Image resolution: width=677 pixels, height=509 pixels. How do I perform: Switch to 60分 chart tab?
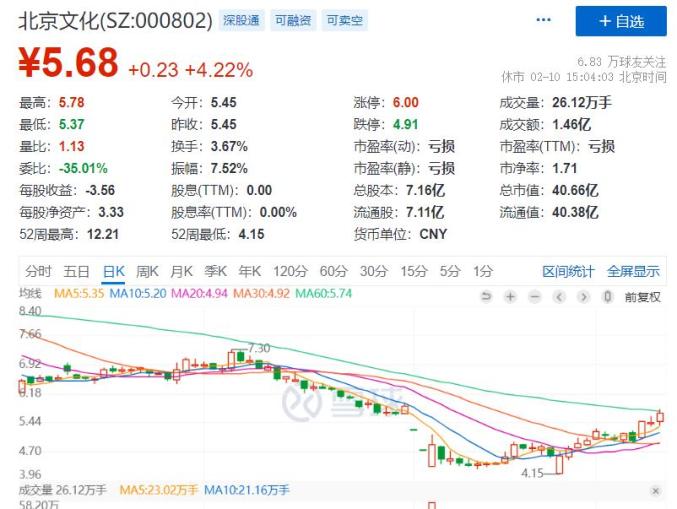click(x=334, y=272)
